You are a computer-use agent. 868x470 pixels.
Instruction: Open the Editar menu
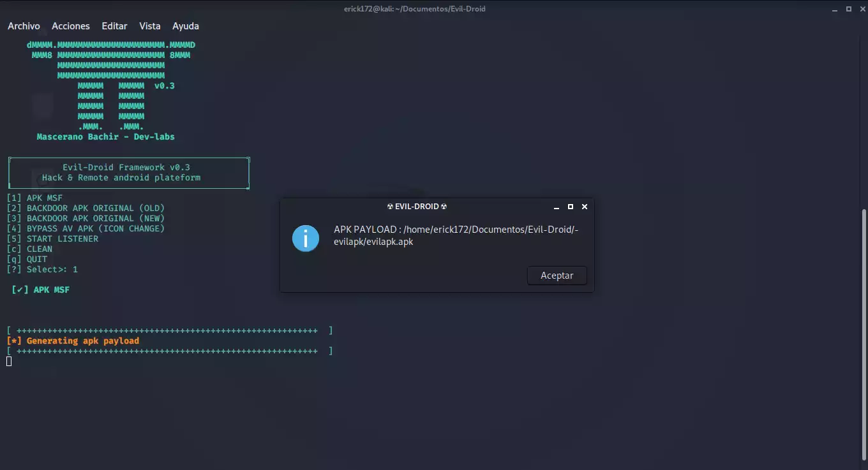coord(114,26)
